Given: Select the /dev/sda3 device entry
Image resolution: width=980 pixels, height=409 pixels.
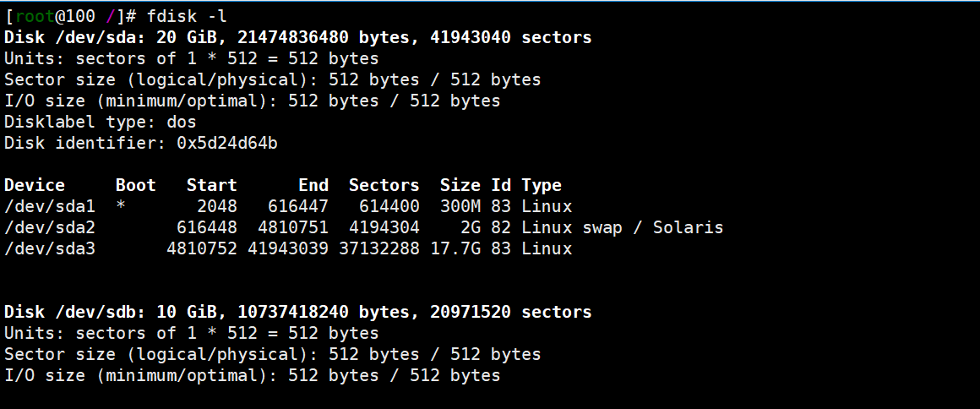Looking at the screenshot, I should pyautogui.click(x=50, y=248).
